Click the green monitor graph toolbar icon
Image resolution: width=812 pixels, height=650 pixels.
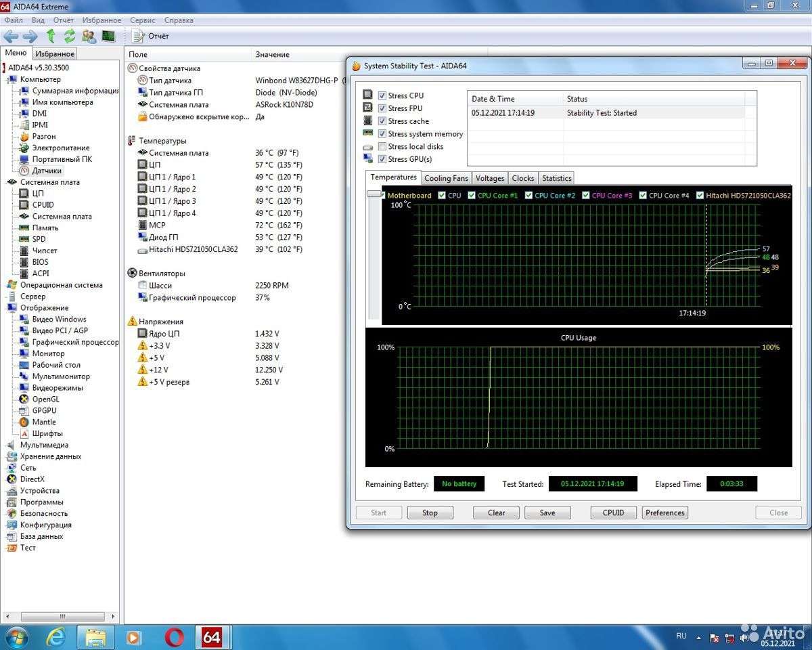[108, 36]
